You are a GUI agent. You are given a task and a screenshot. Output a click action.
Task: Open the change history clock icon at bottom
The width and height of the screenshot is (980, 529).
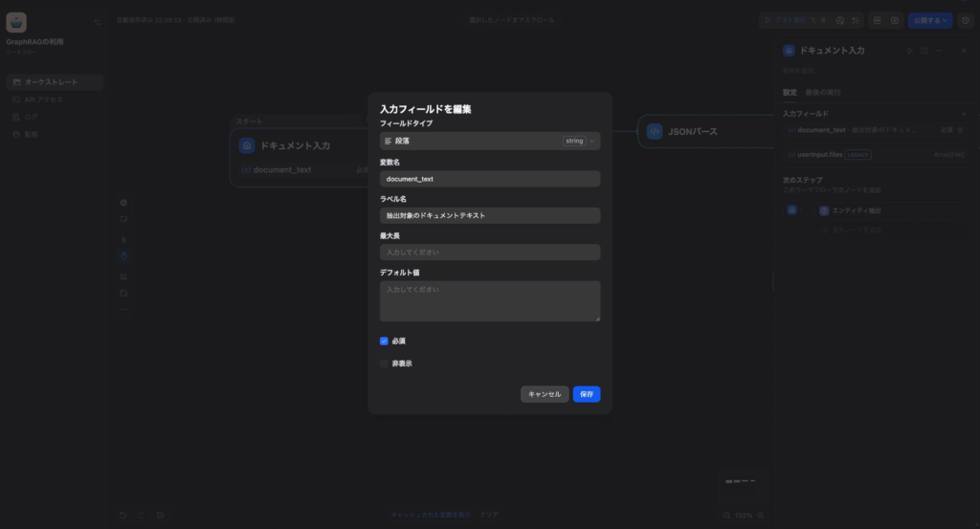pos(161,516)
